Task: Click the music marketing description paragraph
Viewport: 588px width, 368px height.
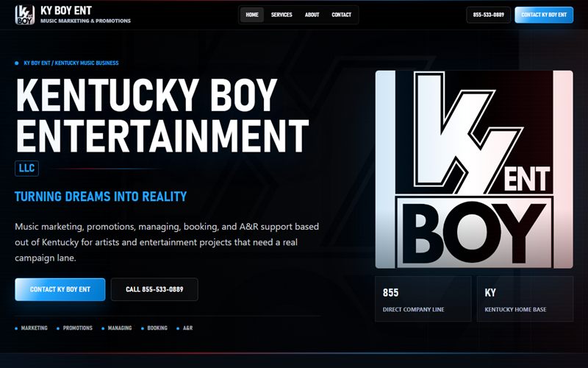Action: [x=167, y=242]
